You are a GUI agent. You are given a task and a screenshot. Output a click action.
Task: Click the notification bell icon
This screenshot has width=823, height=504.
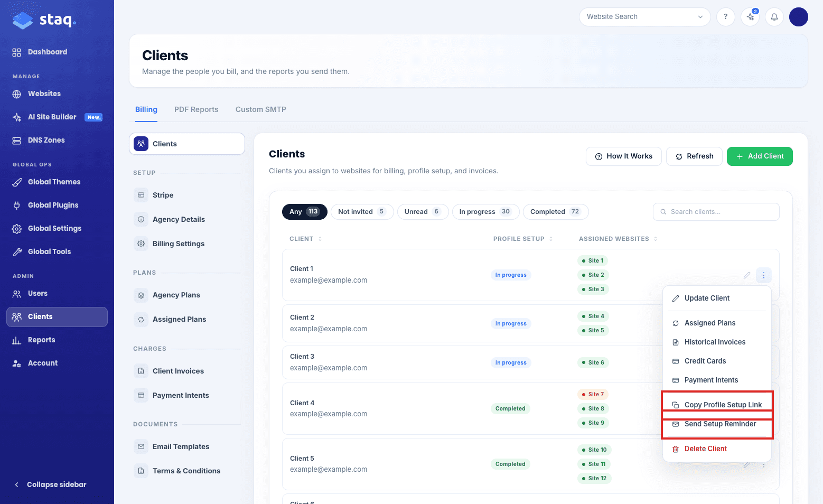774,17
